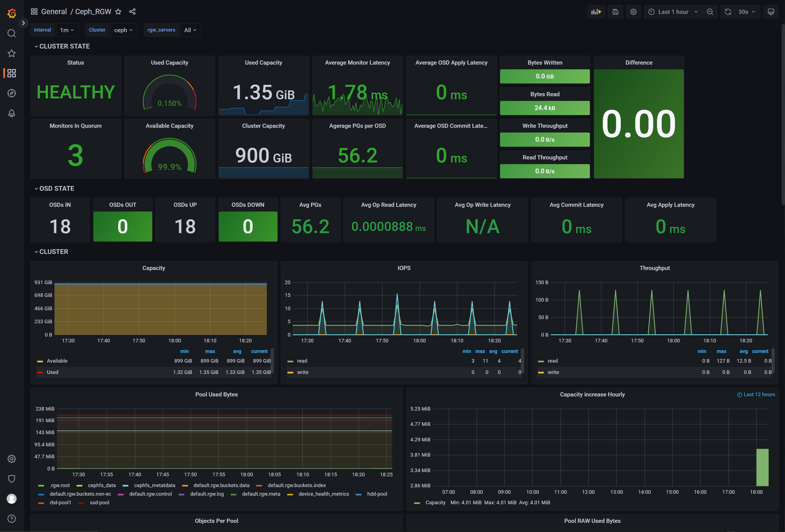Click the Save dashboard icon
785x532 pixels.
click(x=615, y=12)
